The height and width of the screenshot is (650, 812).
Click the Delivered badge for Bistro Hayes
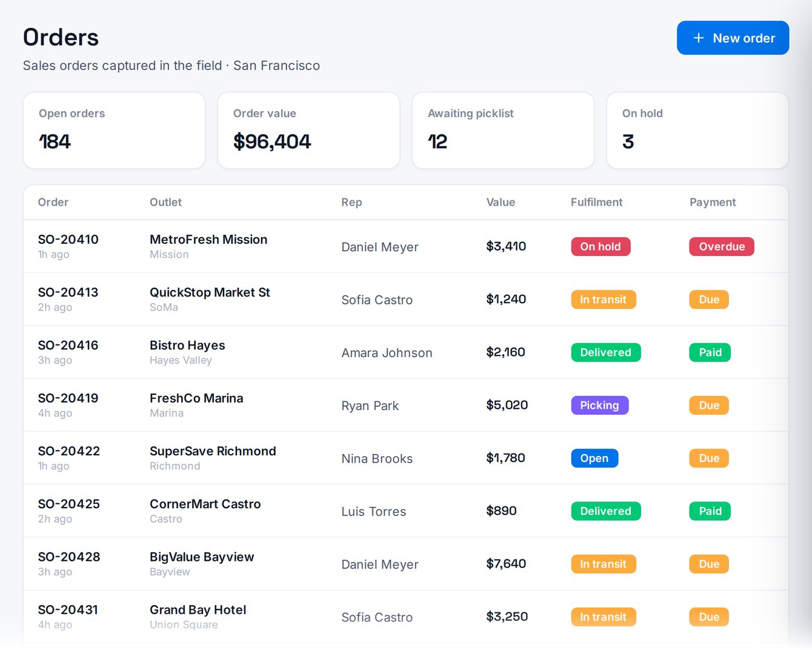(x=605, y=352)
